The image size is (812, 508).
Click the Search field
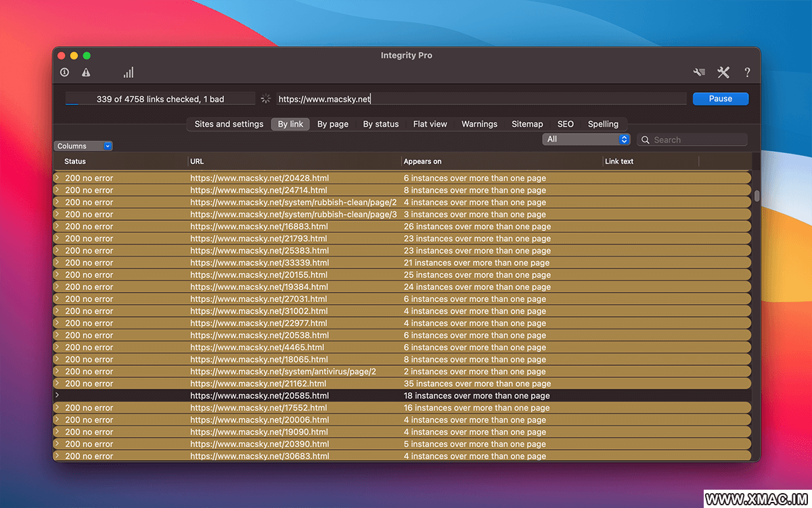pos(692,140)
